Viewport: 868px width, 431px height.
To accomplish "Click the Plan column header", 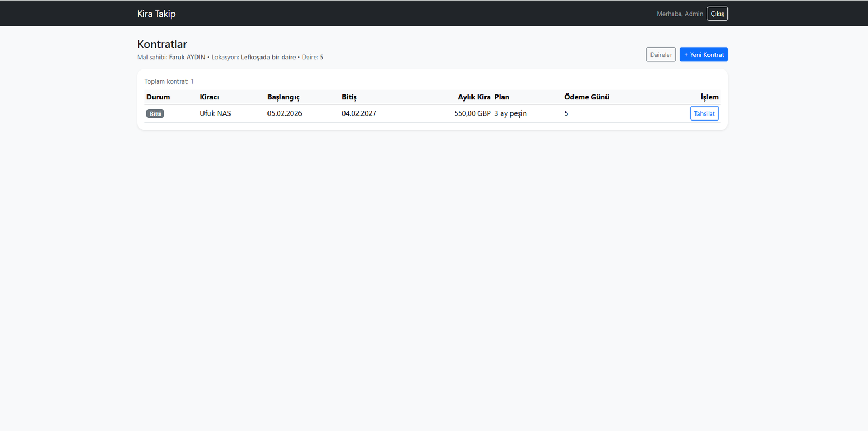I will click(502, 97).
